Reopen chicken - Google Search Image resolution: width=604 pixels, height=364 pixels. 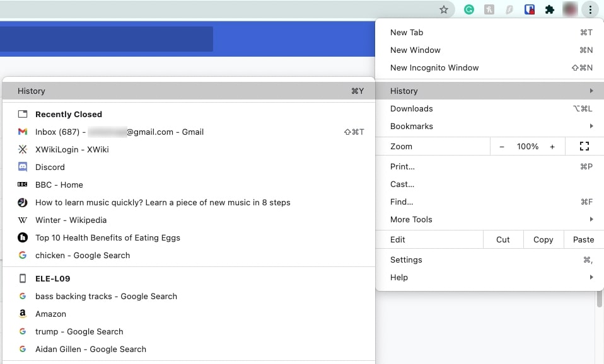[x=189, y=255]
